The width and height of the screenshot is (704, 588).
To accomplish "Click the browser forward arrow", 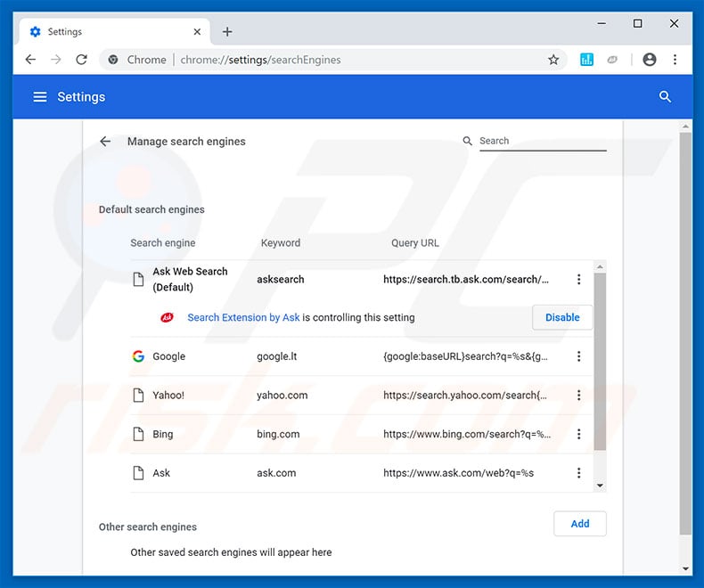I will point(55,60).
